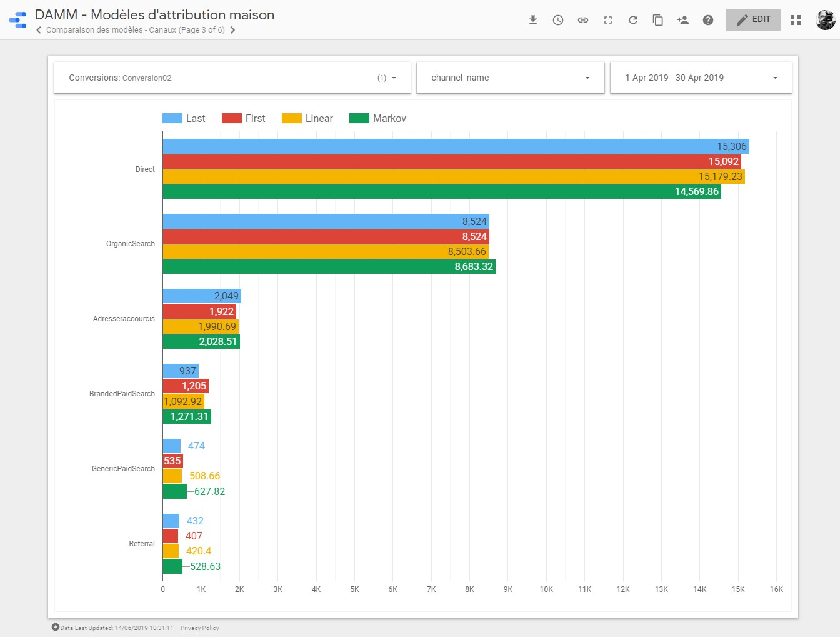Select the GenericPaidSearch First bar 535

pyautogui.click(x=173, y=461)
